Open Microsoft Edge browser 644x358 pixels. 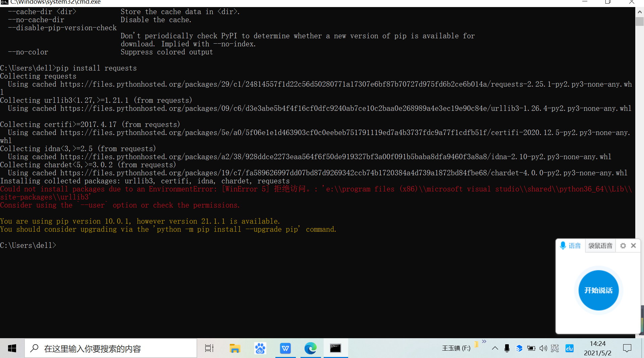(x=310, y=348)
